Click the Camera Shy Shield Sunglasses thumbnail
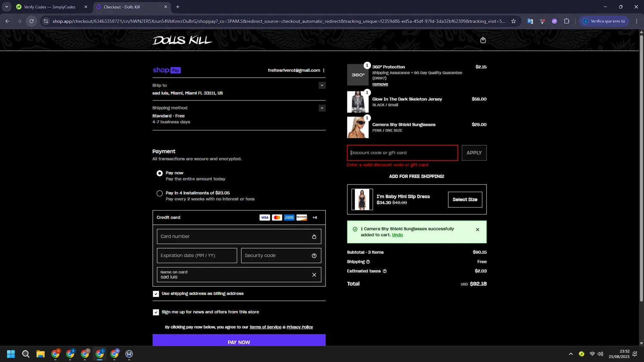Viewport: 644px width, 362px height. (358, 127)
